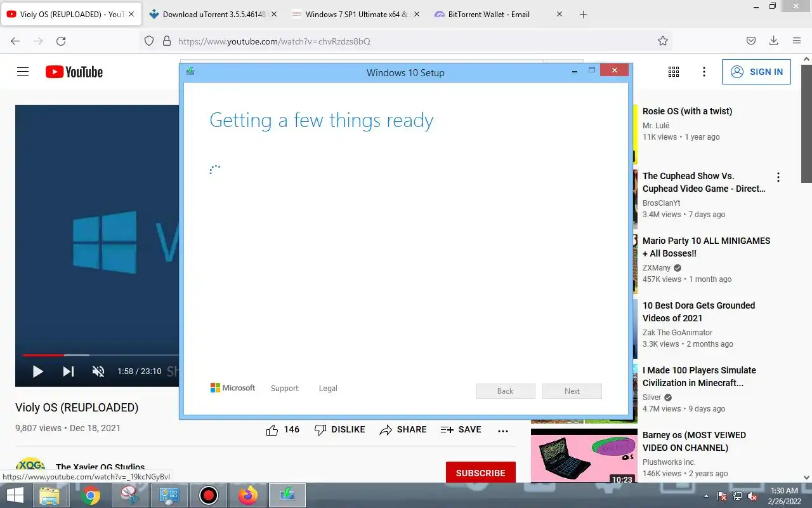
Task: Skip to next video with Next button
Action: tap(69, 371)
